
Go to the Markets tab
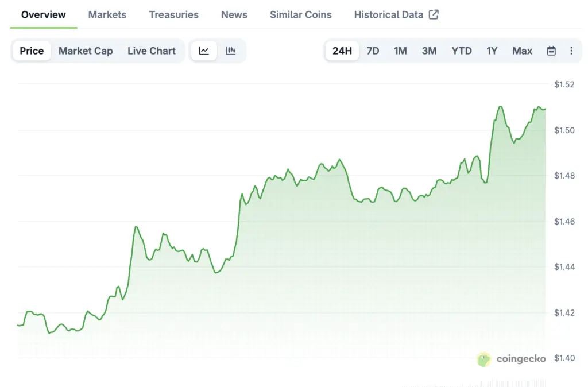pos(107,14)
